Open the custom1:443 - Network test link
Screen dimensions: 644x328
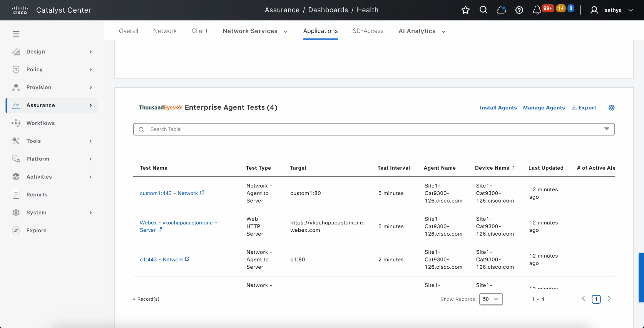(x=169, y=193)
